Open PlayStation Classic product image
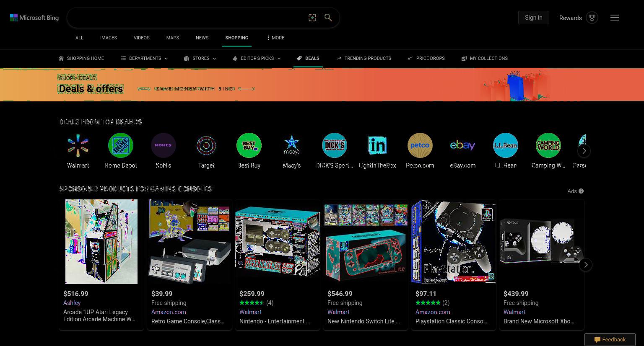Screen dimensions: 644x346 coord(454,242)
